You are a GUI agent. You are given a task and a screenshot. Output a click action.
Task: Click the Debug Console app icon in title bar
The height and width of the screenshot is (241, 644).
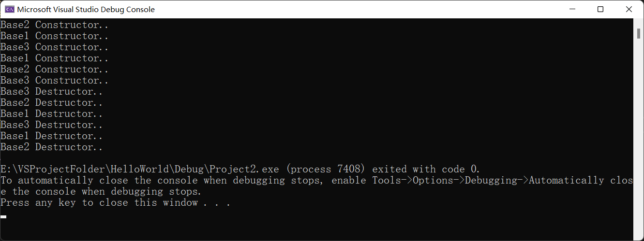tap(9, 9)
